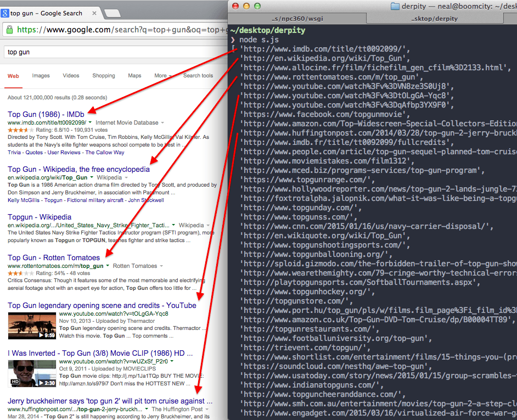Expand the green arrow beside youtube.com/watch?v=wUZxSf_P2r0
Viewport: 517px width, 420px height.
(x=172, y=362)
